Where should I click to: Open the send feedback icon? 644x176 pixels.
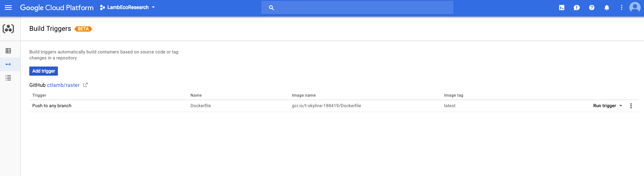tap(577, 8)
